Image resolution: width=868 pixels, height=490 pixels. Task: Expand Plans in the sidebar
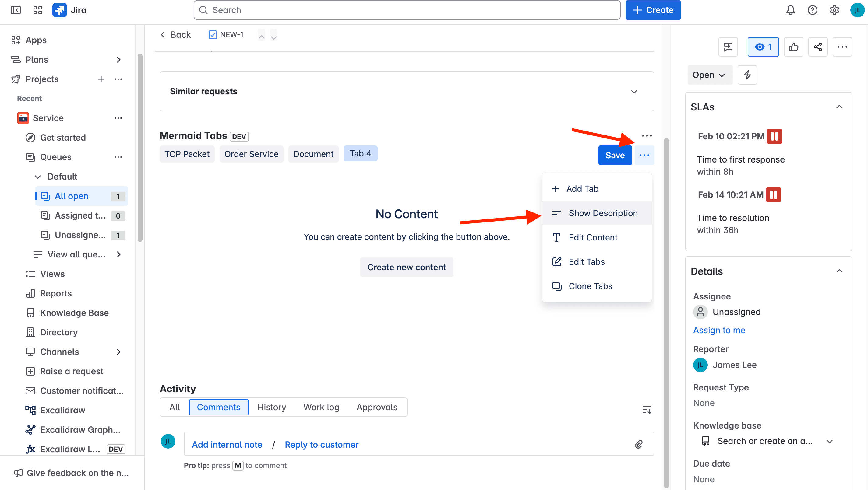point(118,60)
